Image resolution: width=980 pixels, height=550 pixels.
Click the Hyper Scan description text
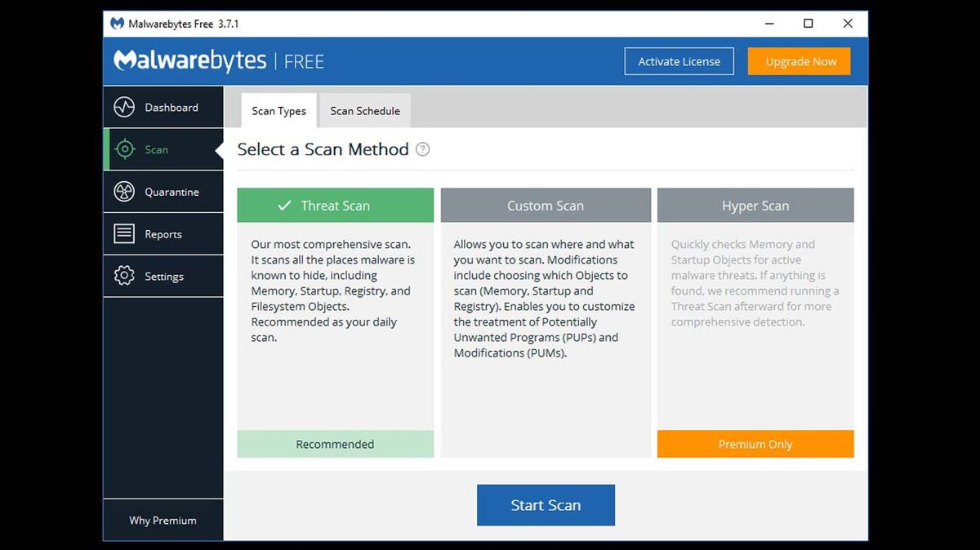pyautogui.click(x=755, y=283)
